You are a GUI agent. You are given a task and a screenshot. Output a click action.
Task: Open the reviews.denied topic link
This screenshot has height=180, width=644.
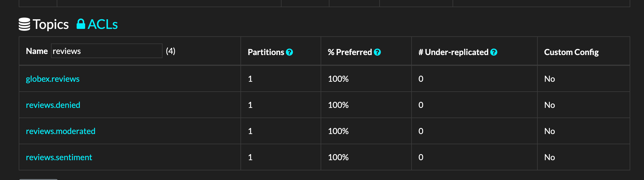(53, 105)
